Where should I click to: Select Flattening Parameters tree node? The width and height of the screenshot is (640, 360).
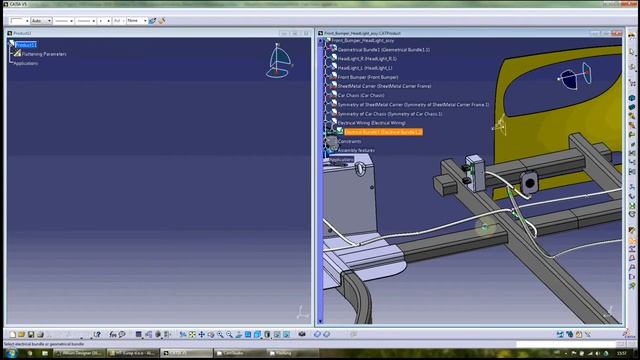tap(44, 54)
